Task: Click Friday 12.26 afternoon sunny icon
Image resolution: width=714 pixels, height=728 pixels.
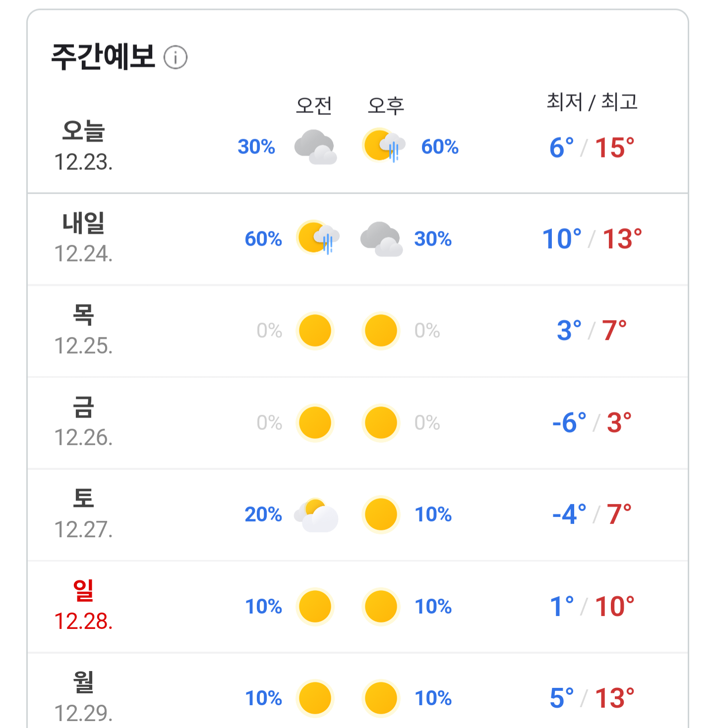Action: (x=381, y=423)
